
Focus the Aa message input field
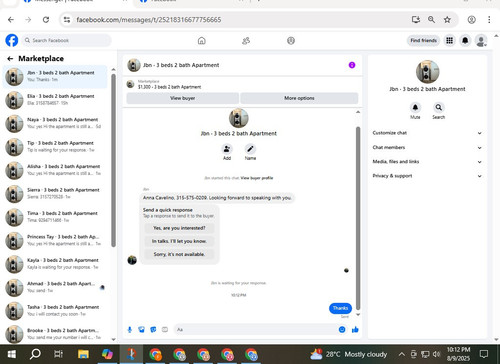[x=257, y=330]
